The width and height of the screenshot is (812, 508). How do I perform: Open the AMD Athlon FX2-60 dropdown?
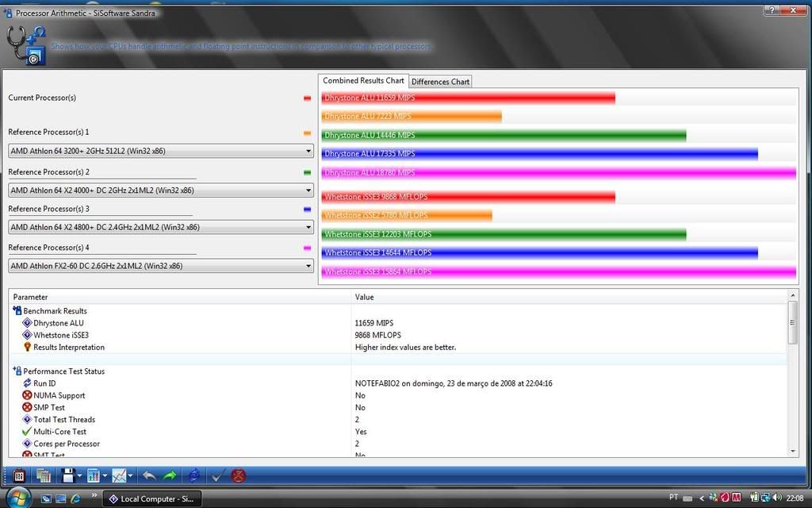point(308,266)
